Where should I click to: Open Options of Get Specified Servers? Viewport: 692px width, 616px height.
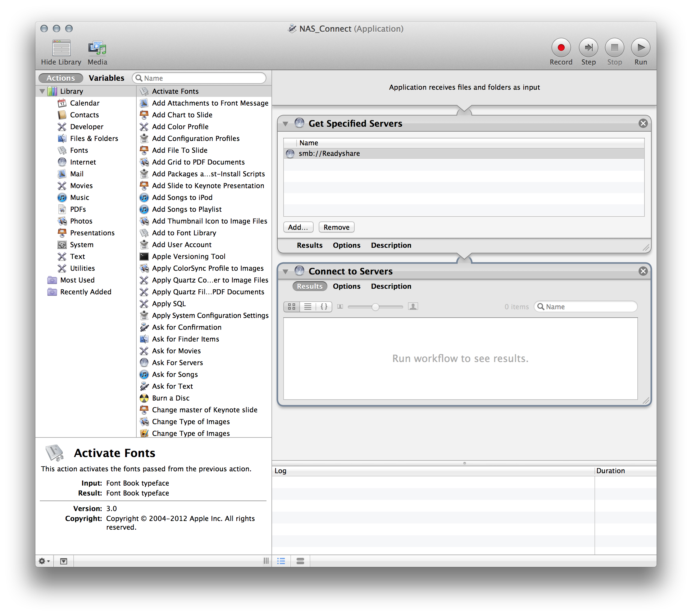pyautogui.click(x=346, y=245)
